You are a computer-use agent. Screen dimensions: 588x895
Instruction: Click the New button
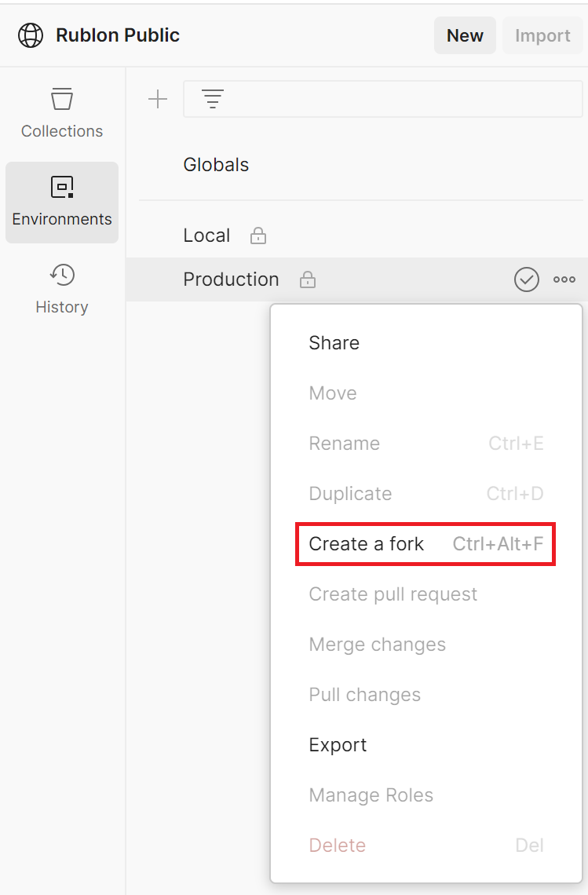465,35
